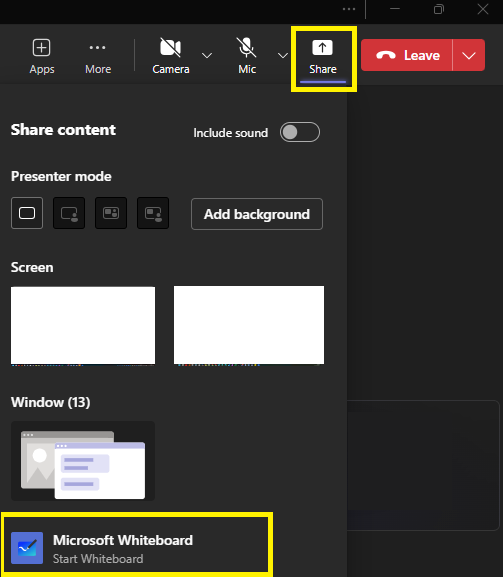This screenshot has width=503, height=577.
Task: Click the Microsoft Whiteboard icon
Action: click(x=27, y=548)
